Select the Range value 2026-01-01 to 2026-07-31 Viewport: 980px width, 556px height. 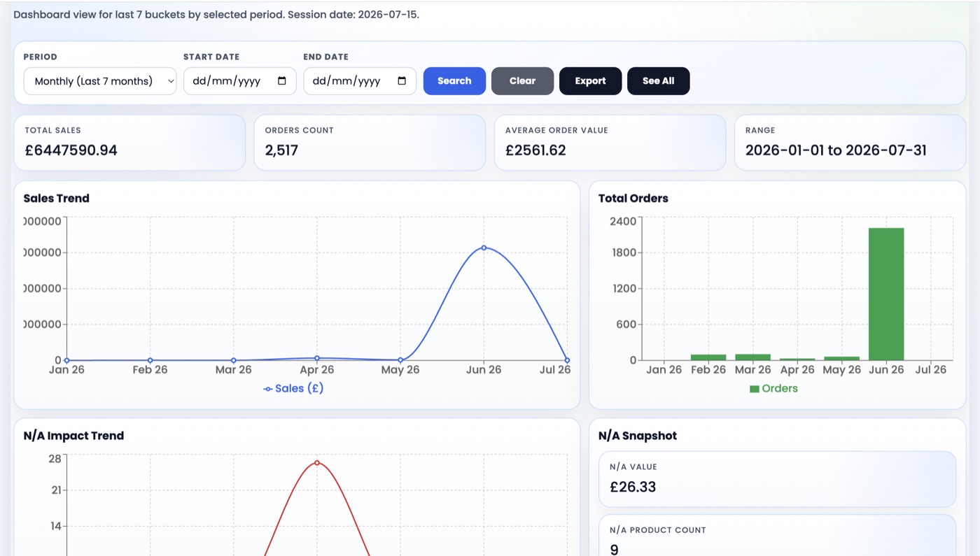click(836, 150)
